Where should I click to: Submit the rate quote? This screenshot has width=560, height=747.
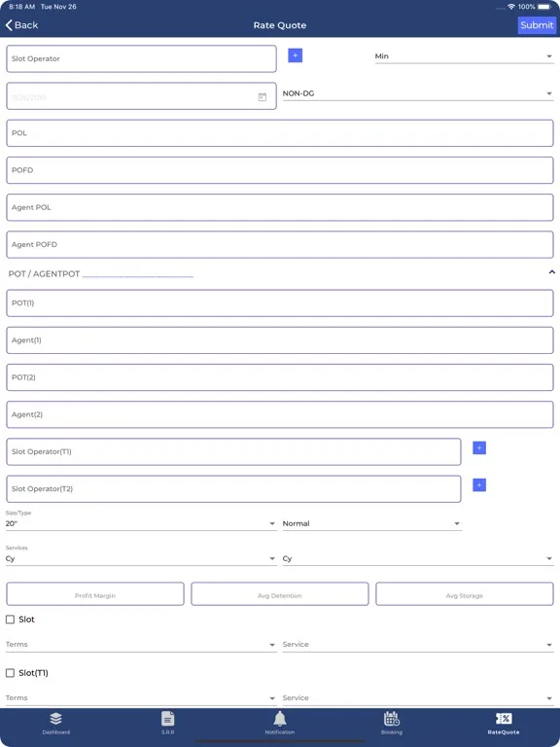[x=537, y=25]
